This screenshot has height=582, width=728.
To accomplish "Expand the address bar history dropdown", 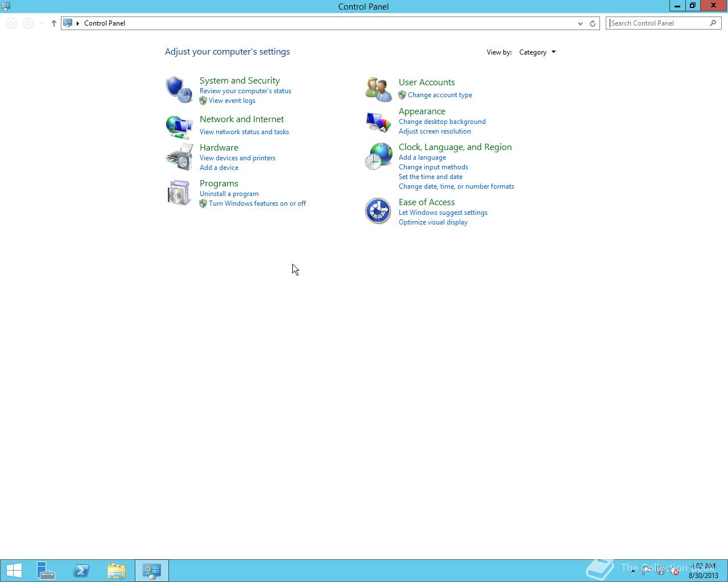I will pos(580,23).
